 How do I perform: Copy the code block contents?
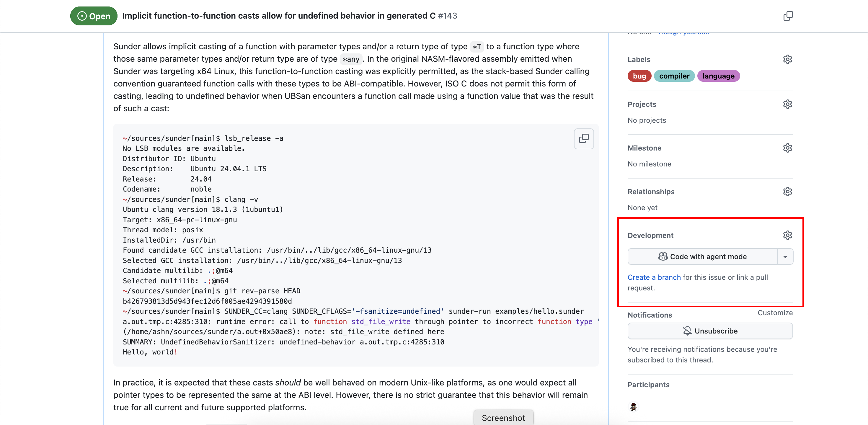pos(583,138)
